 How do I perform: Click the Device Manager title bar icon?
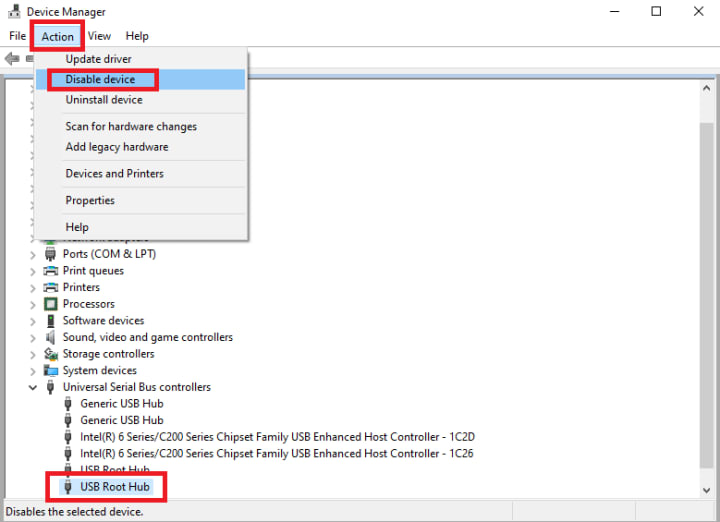coord(14,11)
